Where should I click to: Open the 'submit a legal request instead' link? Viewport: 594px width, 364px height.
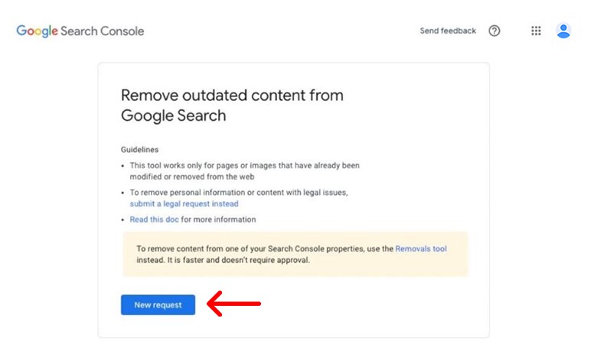tap(184, 203)
